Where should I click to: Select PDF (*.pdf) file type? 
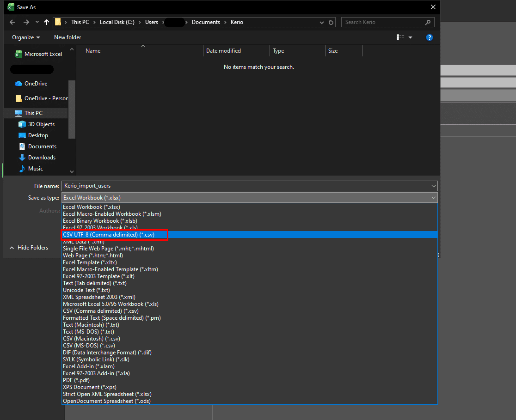[76, 380]
